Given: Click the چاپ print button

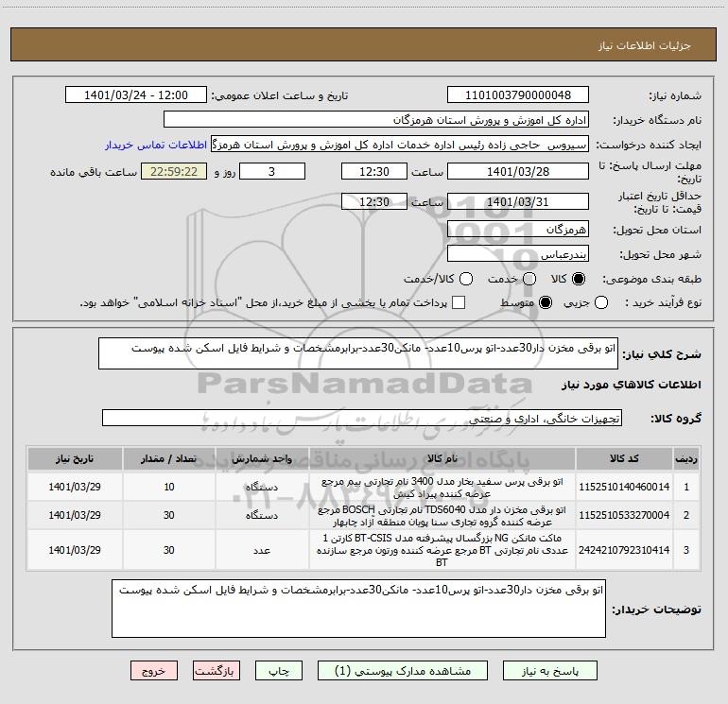Looking at the screenshot, I should click(x=279, y=671).
